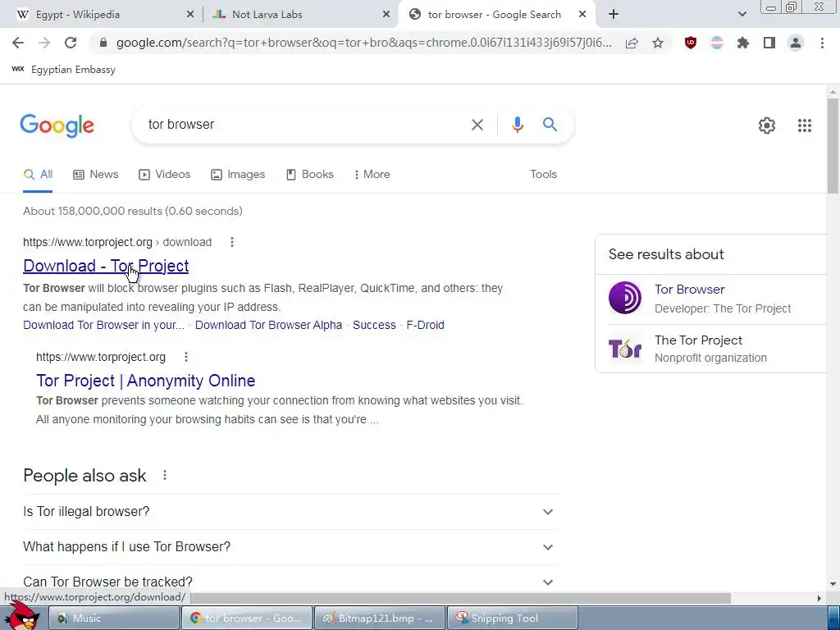The width and height of the screenshot is (840, 630).
Task: Expand Can Tor Browser be tracked? question
Action: pyautogui.click(x=290, y=582)
